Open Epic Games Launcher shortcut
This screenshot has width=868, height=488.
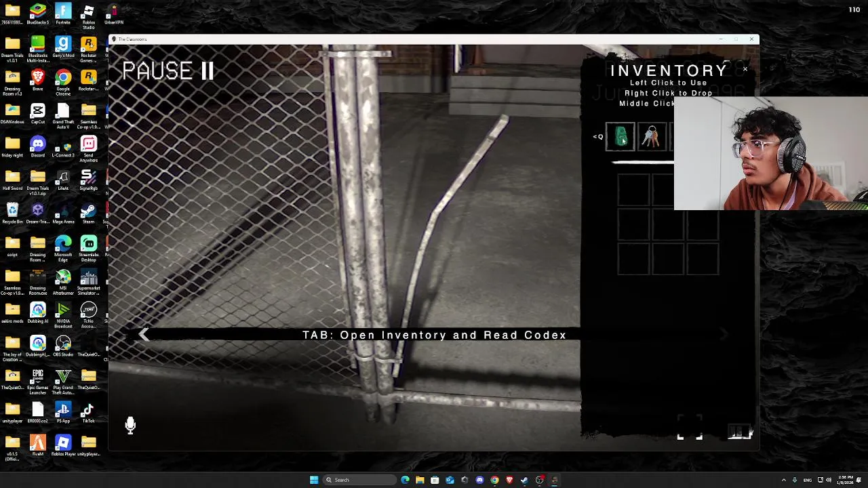tap(37, 382)
